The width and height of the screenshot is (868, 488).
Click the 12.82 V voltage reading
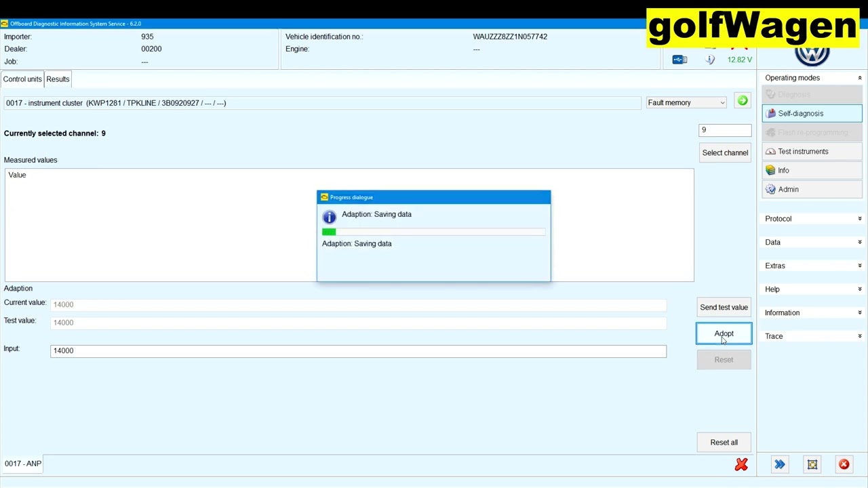click(739, 60)
